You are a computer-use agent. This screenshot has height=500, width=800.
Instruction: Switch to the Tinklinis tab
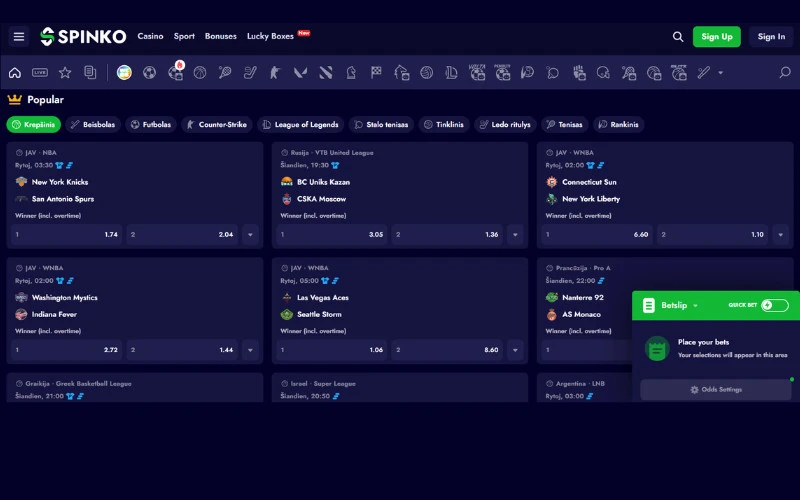[x=444, y=124]
